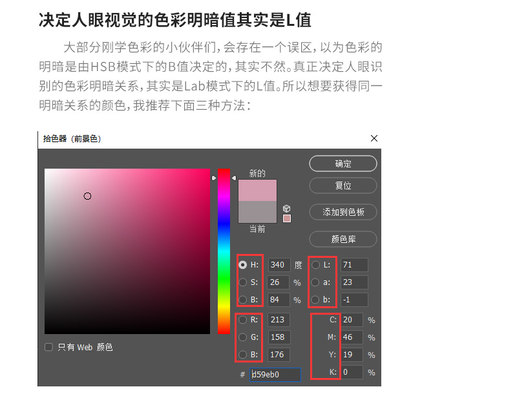The height and width of the screenshot is (420, 517).
Task: Close the 拾色器 dialog with the X
Action: (x=374, y=138)
